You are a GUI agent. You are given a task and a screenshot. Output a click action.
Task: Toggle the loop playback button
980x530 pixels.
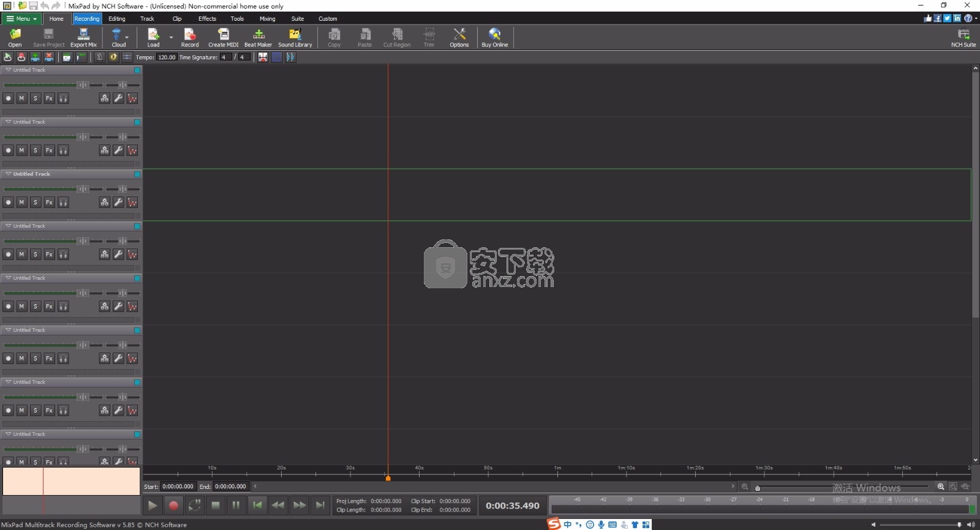point(194,505)
